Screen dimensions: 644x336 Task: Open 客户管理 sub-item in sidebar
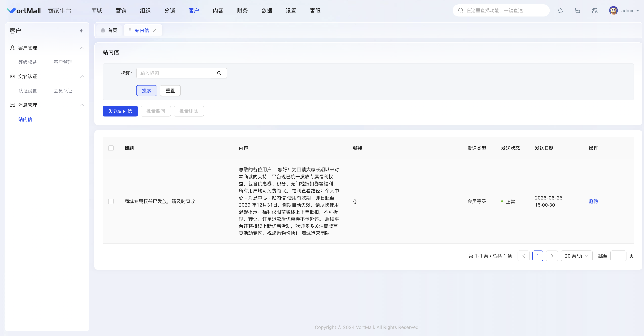[x=63, y=62]
